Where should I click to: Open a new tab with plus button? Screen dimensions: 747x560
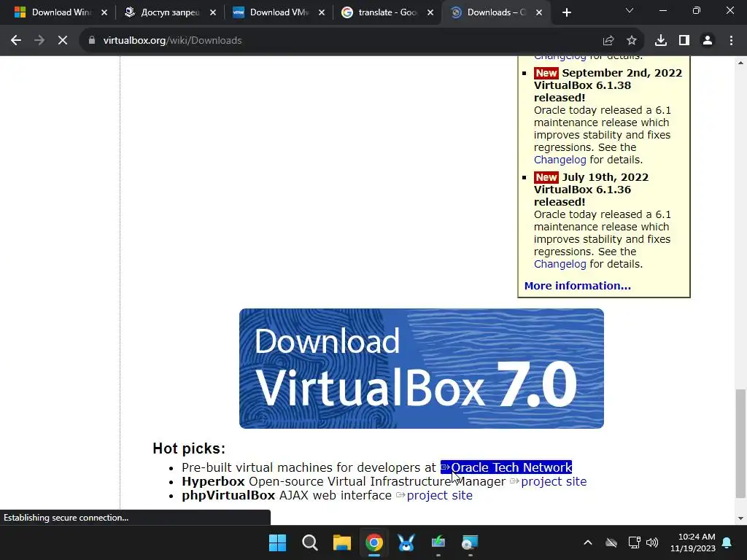(x=566, y=12)
